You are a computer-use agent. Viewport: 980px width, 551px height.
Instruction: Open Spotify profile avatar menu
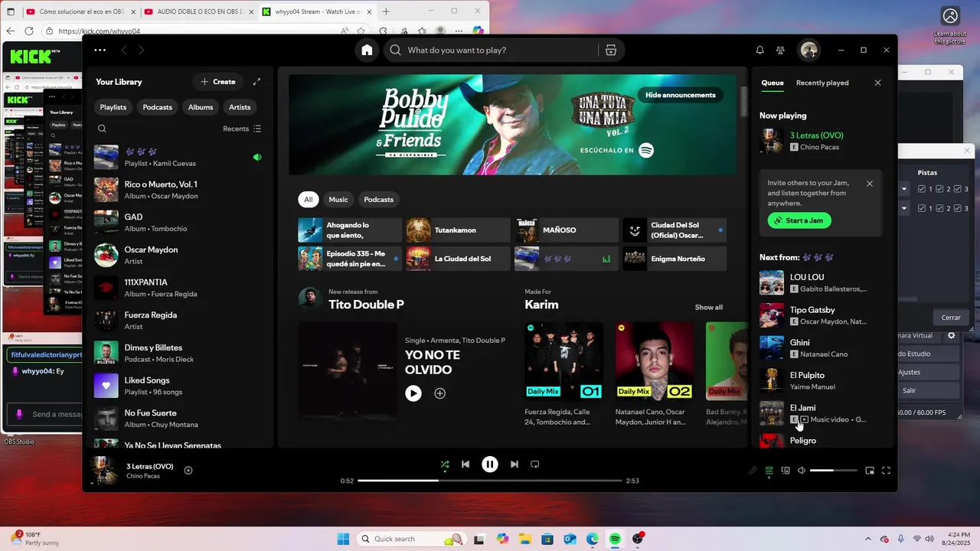tap(808, 50)
